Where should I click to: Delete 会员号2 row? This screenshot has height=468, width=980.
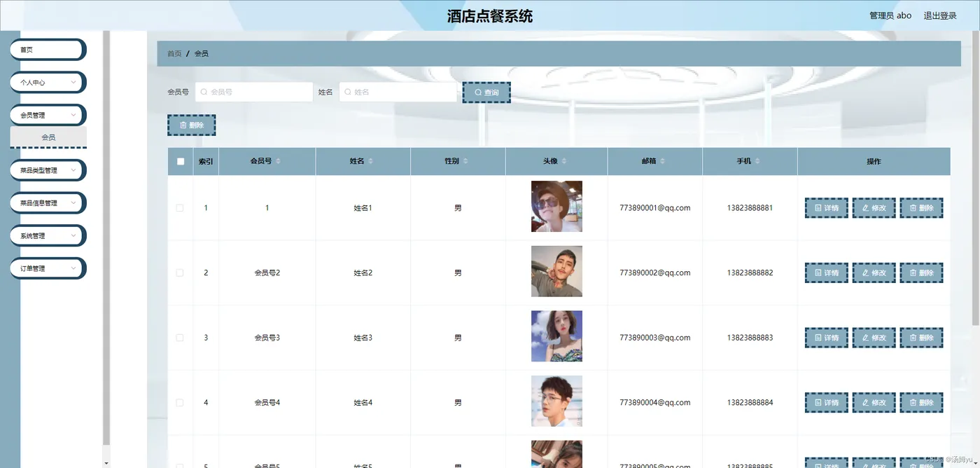pos(921,273)
